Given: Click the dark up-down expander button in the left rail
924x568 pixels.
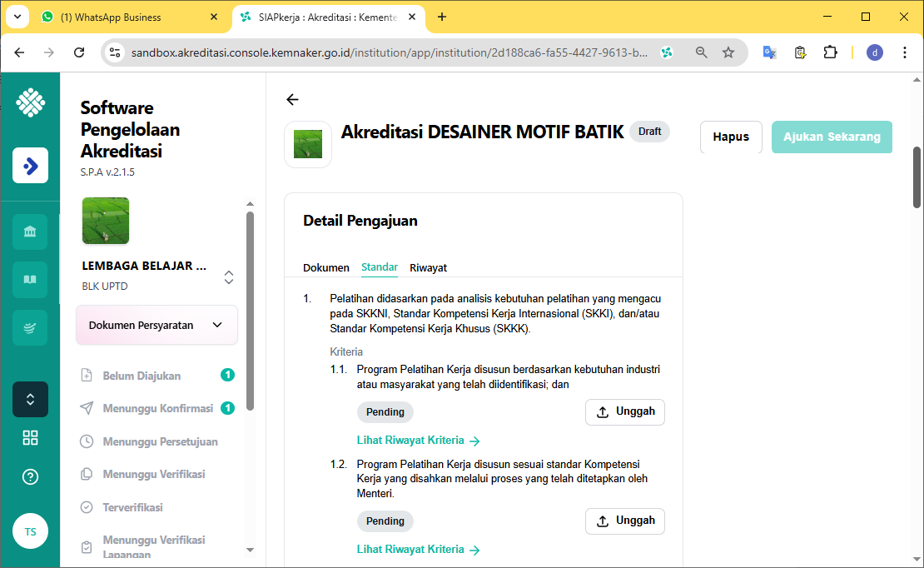Looking at the screenshot, I should (x=30, y=399).
